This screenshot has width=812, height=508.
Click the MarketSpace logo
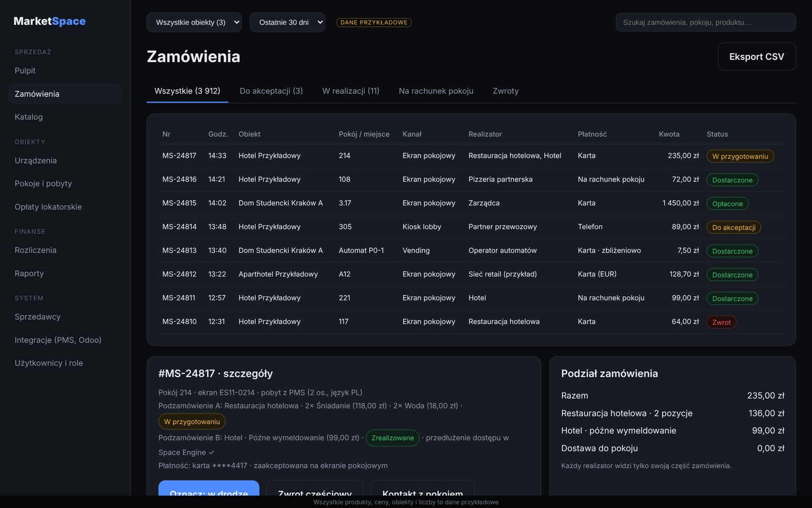(49, 21)
